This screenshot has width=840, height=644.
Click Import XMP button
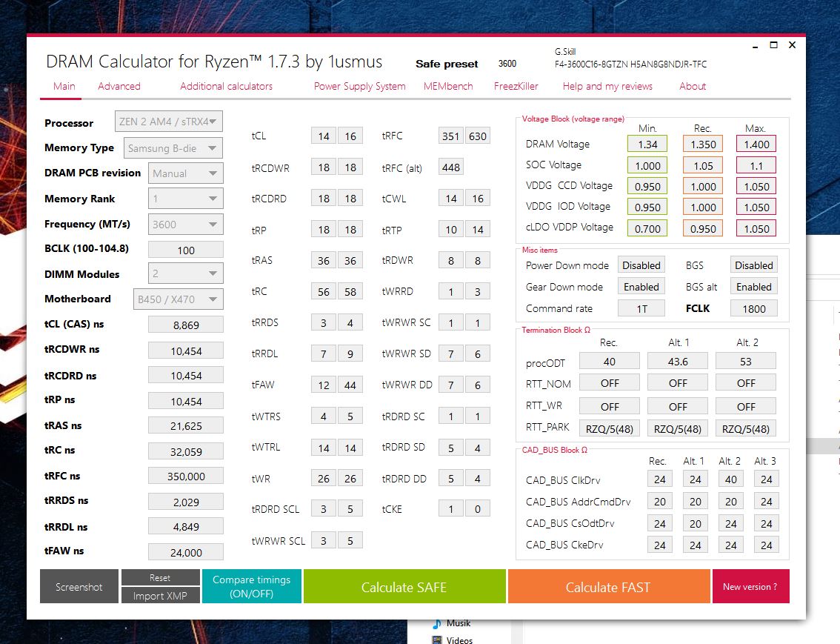point(160,595)
